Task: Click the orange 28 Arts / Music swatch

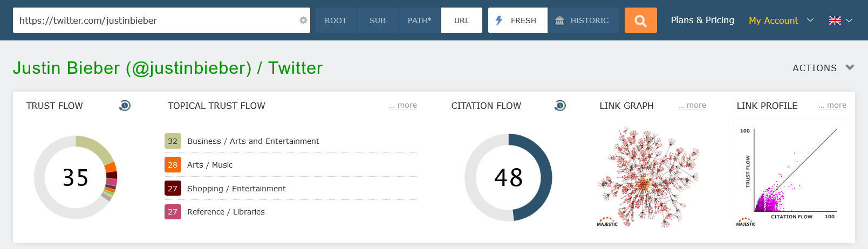Action: point(173,165)
